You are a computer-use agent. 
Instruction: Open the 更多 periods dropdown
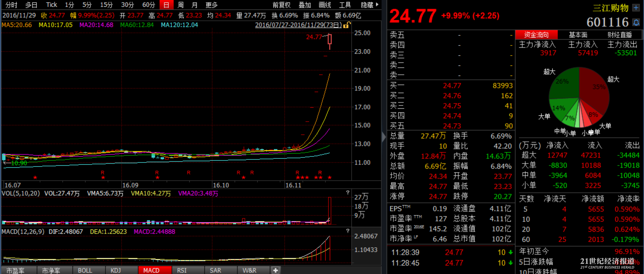coord(211,5)
